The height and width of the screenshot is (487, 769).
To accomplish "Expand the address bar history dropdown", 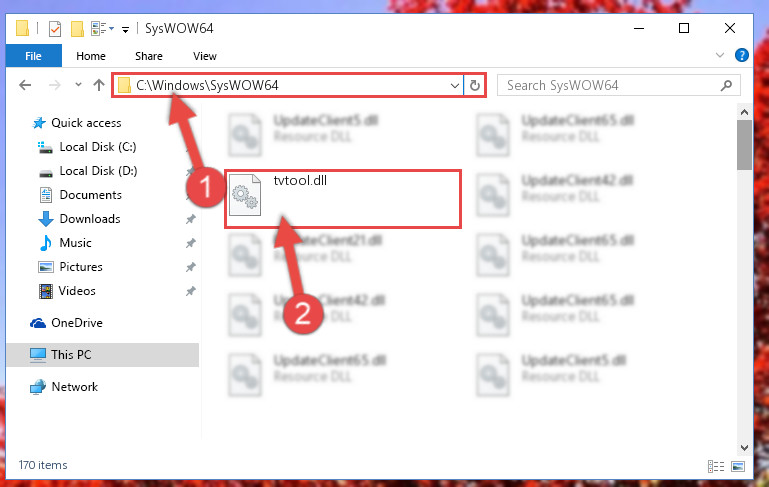I will click(455, 86).
